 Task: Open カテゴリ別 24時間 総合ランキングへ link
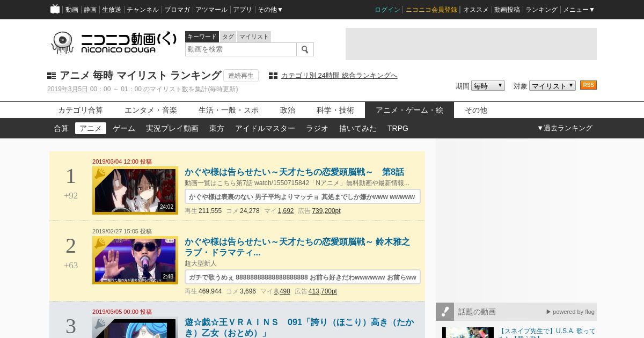pyautogui.click(x=339, y=76)
